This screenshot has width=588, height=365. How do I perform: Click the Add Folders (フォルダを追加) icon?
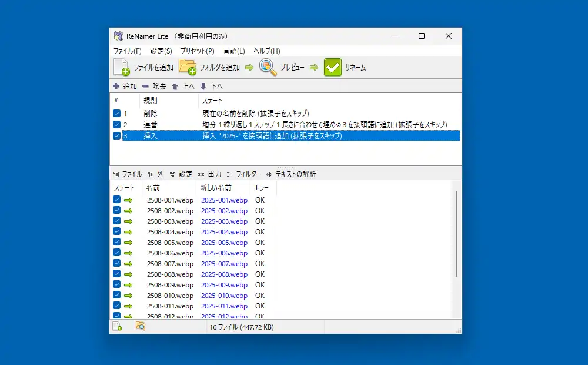click(x=188, y=68)
